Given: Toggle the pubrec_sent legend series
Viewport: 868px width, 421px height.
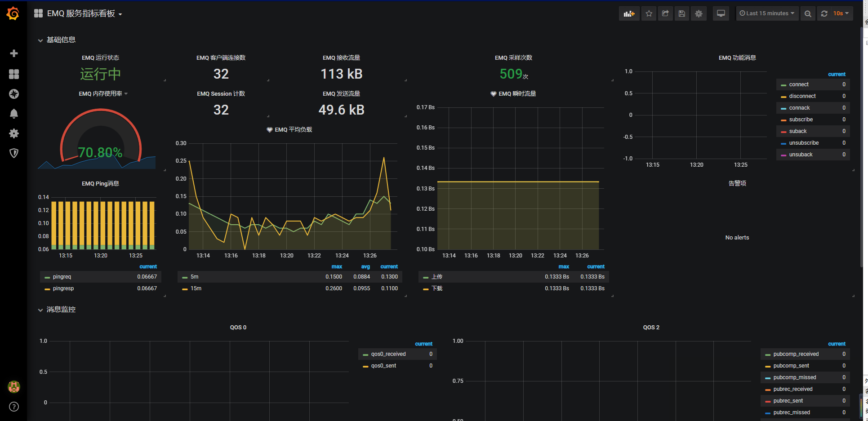Looking at the screenshot, I should pos(788,401).
